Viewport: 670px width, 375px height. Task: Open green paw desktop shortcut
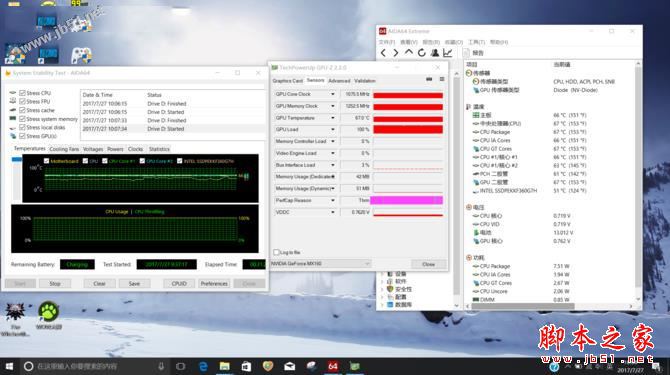click(x=49, y=312)
